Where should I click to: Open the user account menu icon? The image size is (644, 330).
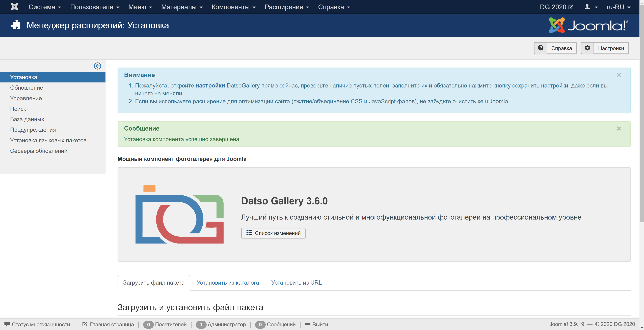[x=591, y=7]
